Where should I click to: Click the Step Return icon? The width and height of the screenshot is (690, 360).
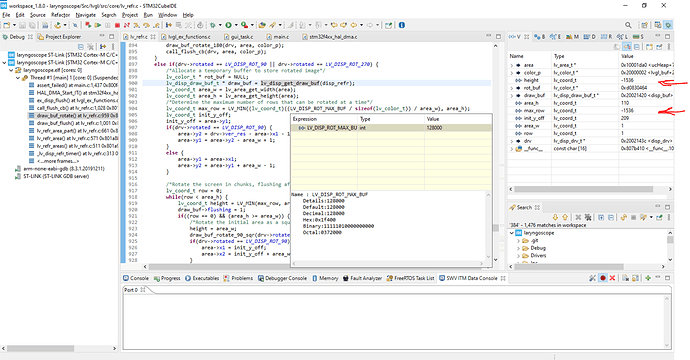(x=156, y=25)
